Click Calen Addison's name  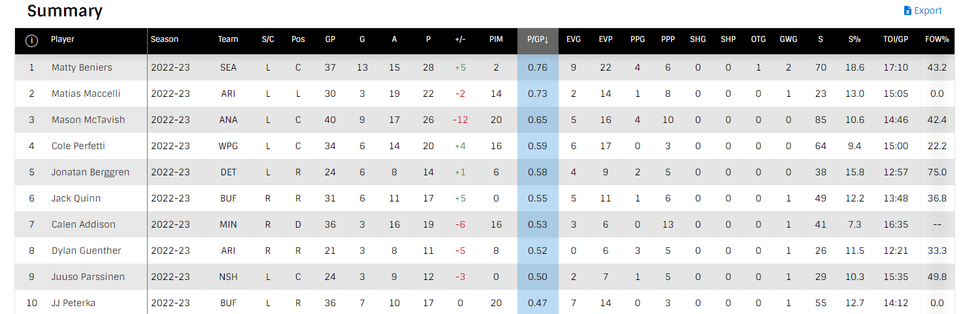(83, 224)
